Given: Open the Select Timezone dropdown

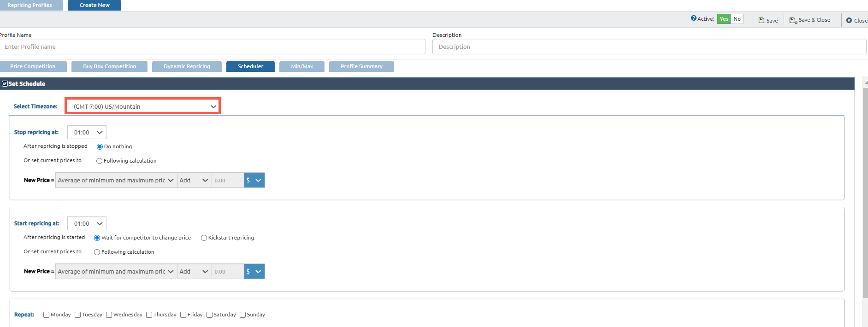Looking at the screenshot, I should [142, 106].
